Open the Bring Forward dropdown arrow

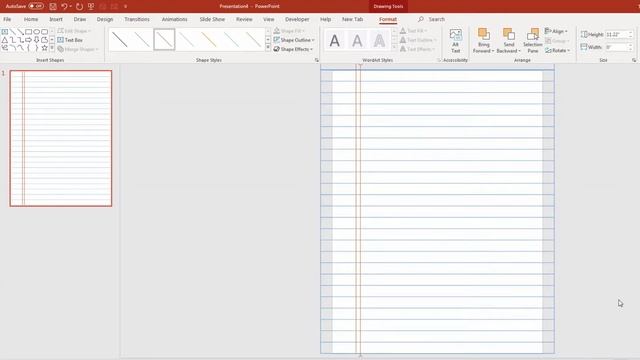[x=493, y=51]
